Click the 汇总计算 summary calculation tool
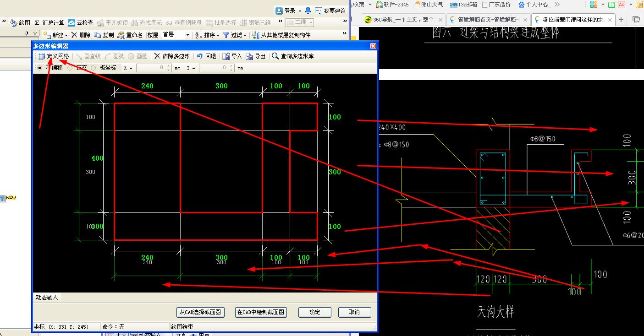This screenshot has width=644, height=336. 50,22
